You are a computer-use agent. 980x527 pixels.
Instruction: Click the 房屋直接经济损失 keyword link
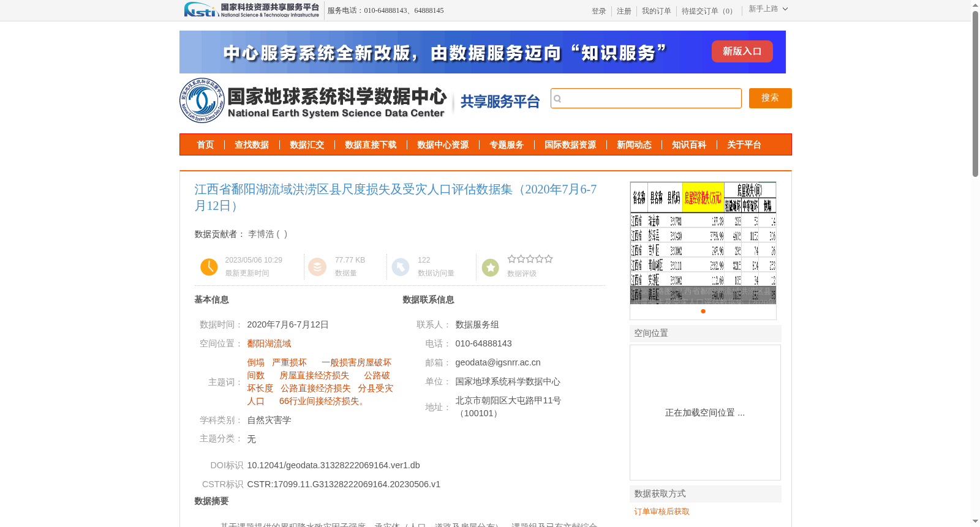tap(314, 375)
